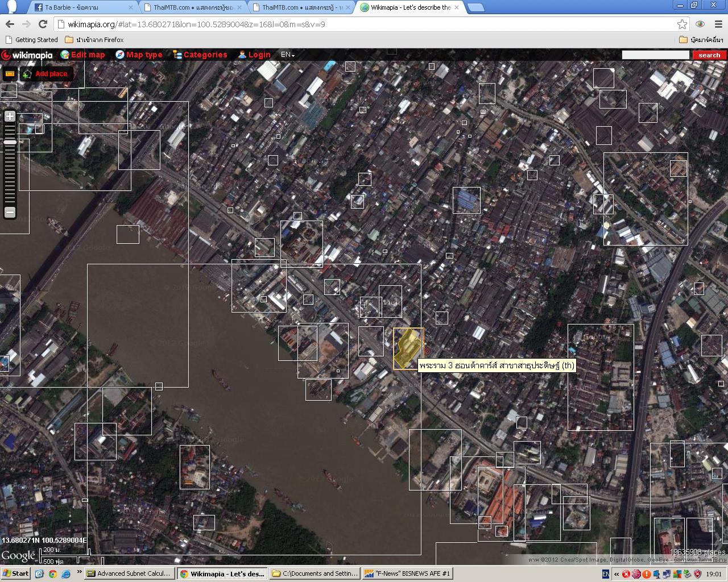Open the Categories menu

(200, 55)
